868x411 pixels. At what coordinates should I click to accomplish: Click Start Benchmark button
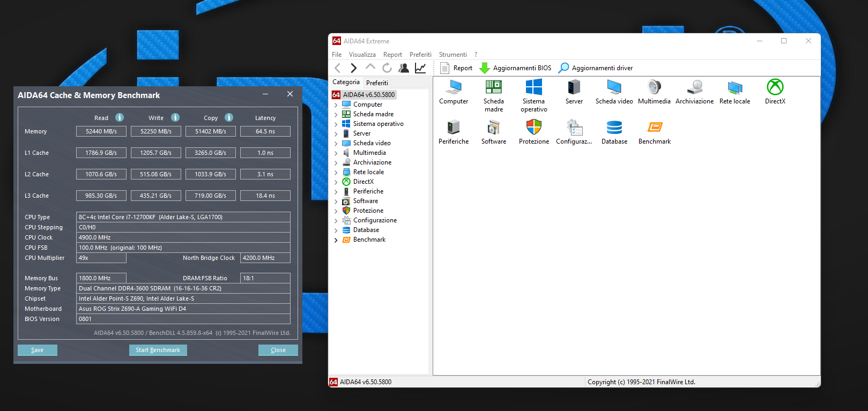pyautogui.click(x=158, y=350)
